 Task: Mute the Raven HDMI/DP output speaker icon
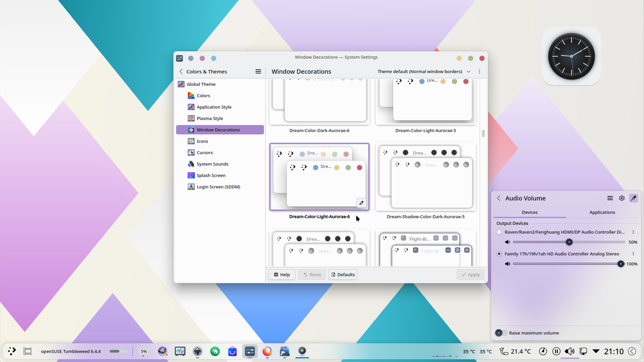(x=507, y=242)
